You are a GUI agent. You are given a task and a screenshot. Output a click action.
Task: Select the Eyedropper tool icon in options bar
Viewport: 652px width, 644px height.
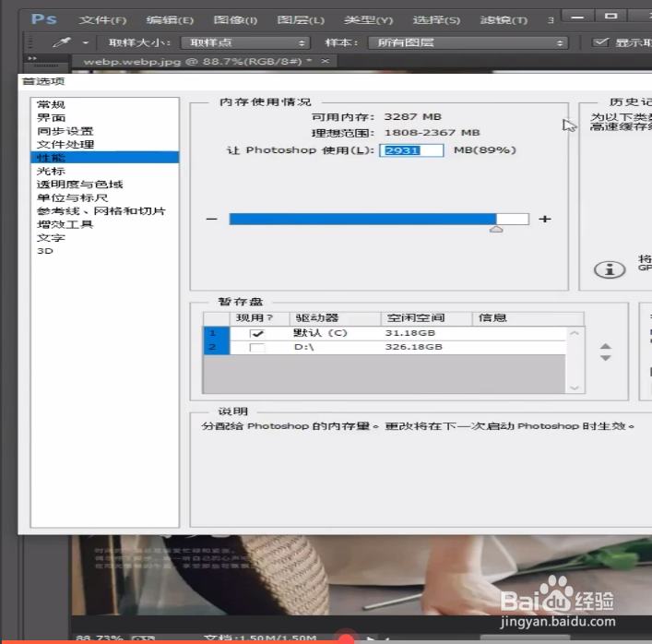click(62, 42)
